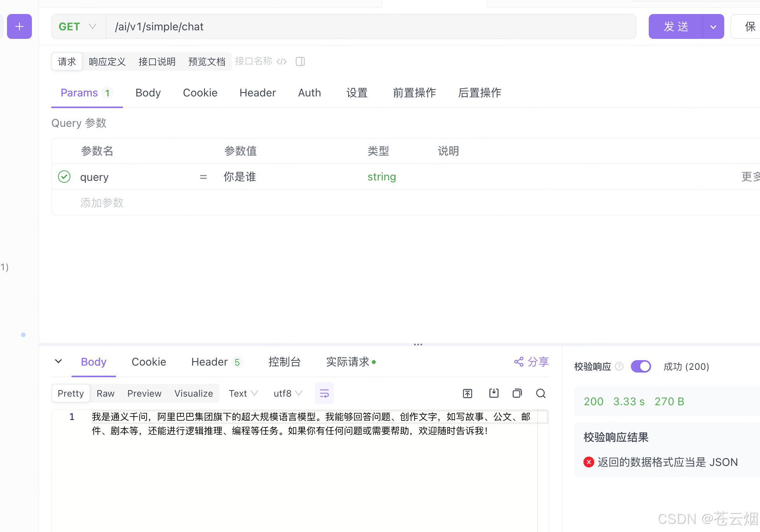Click the save response download icon
Viewport: 760px width, 532px height.
pos(494,393)
